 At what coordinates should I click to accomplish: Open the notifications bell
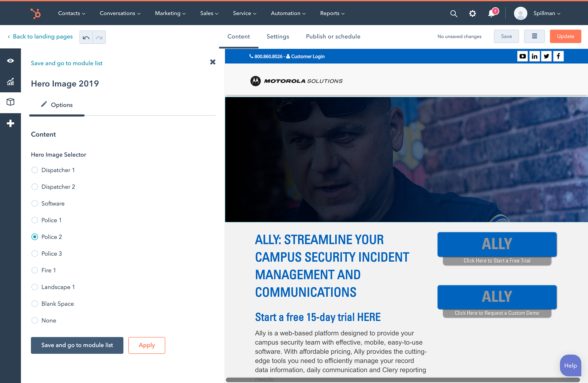492,13
